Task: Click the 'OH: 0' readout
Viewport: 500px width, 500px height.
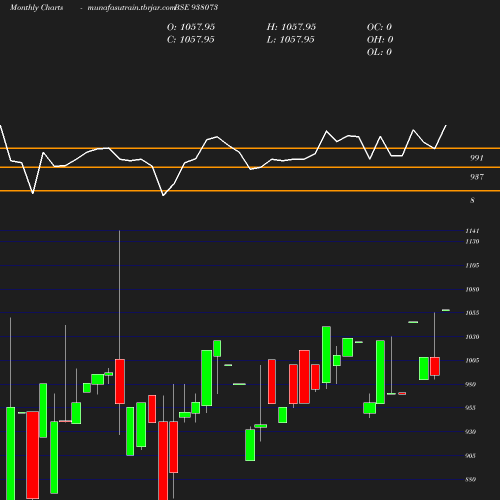Action: point(380,40)
